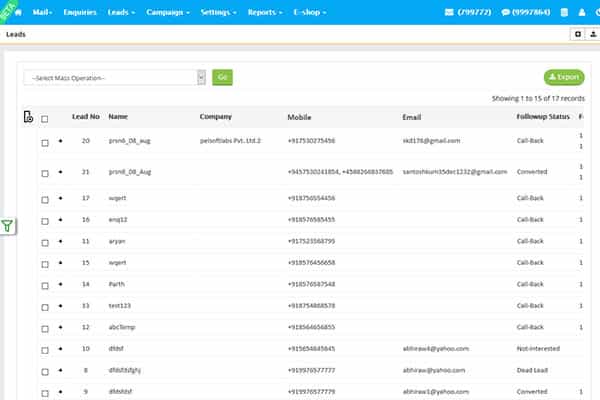Click the column settings icon beside header checkbox
600x400 pixels.
pyautogui.click(x=28, y=118)
